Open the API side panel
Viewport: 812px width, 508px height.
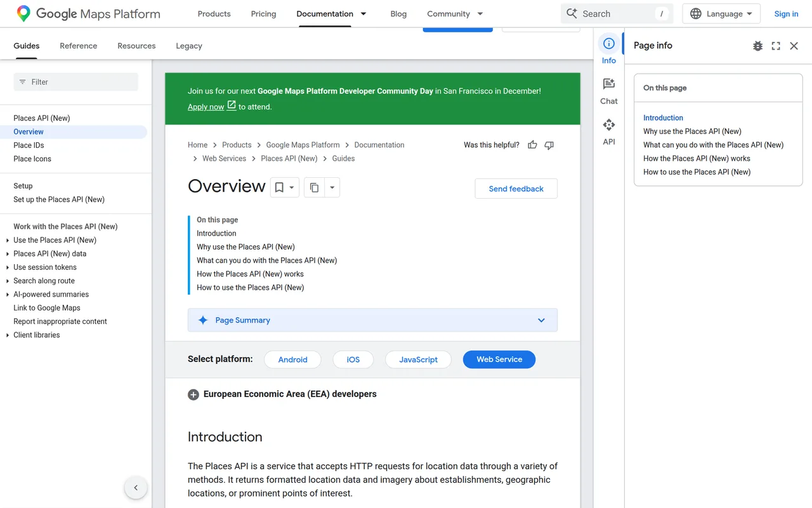tap(609, 131)
